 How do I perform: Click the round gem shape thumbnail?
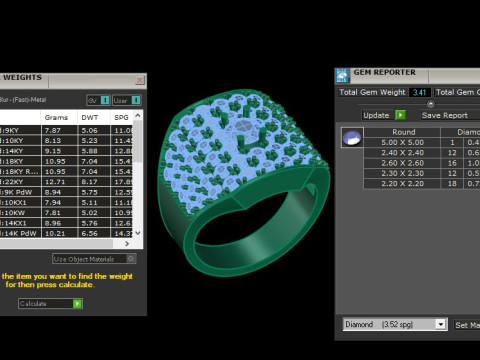click(352, 137)
